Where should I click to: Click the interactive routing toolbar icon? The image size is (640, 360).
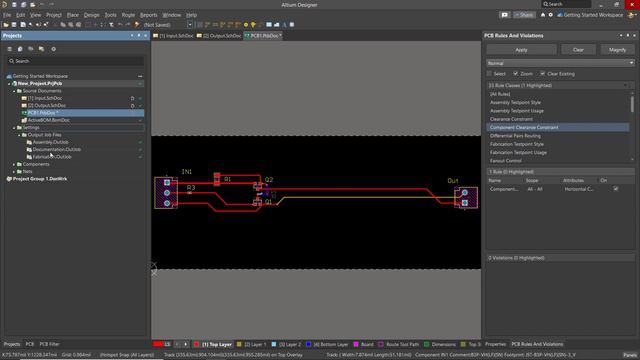pyautogui.click(x=207, y=24)
